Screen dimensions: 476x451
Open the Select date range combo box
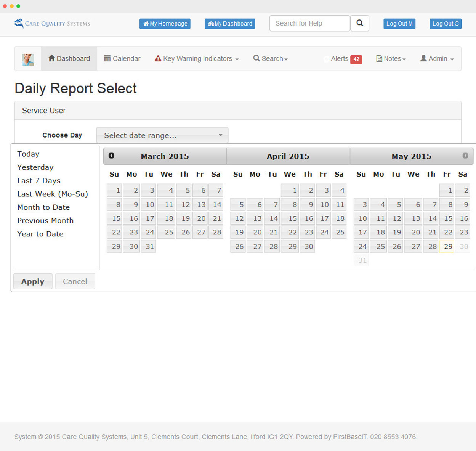coord(162,135)
